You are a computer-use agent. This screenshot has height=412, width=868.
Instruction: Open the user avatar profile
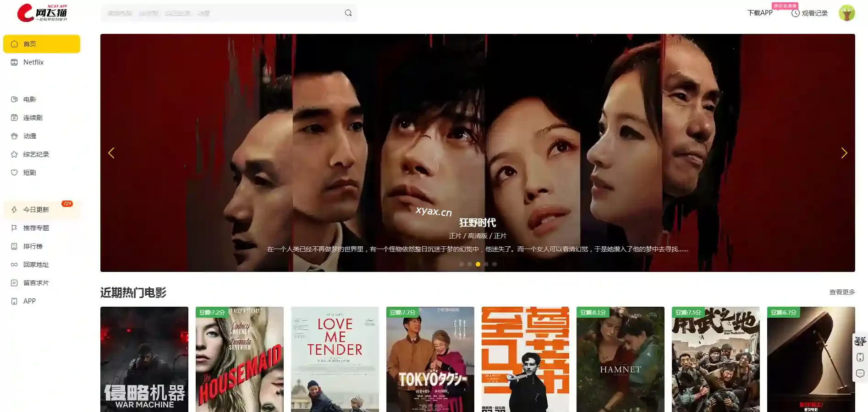pyautogui.click(x=846, y=13)
